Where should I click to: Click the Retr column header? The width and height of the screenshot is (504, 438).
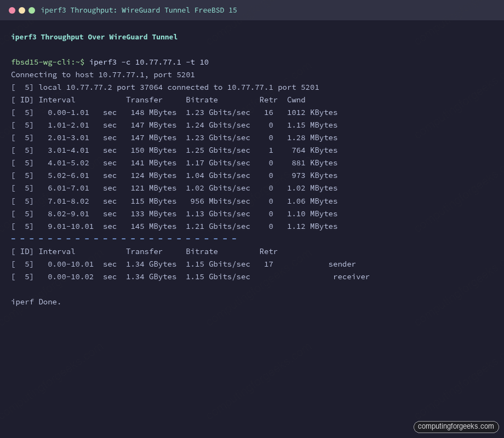click(x=268, y=100)
